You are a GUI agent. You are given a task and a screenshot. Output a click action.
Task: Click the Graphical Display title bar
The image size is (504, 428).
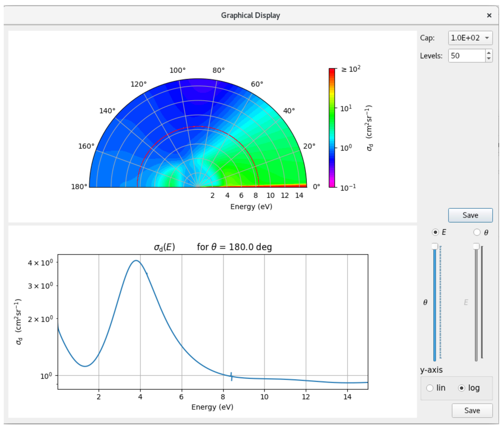(x=250, y=15)
